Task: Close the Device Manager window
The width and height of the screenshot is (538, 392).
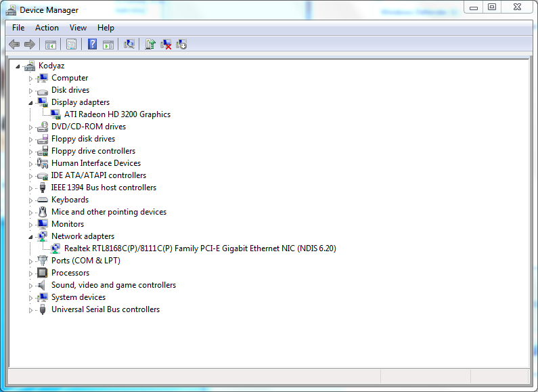Action: pyautogui.click(x=518, y=7)
